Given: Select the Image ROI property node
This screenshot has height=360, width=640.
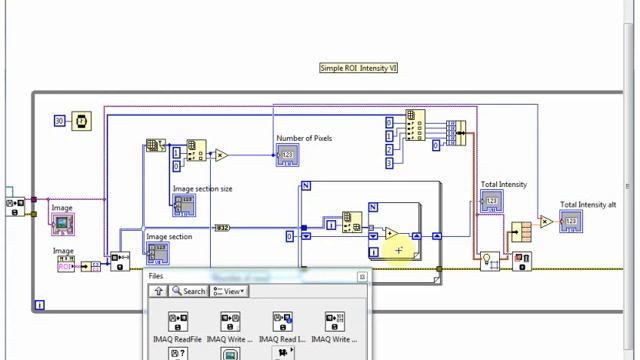Looking at the screenshot, I should (x=66, y=264).
